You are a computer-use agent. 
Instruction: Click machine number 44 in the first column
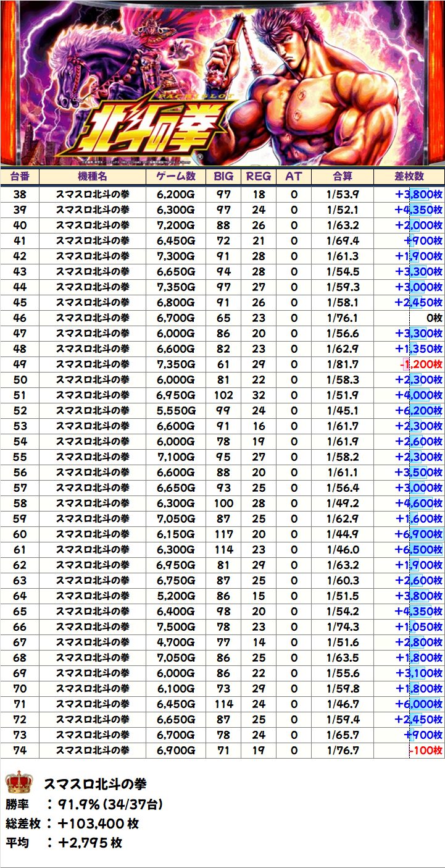tap(20, 287)
